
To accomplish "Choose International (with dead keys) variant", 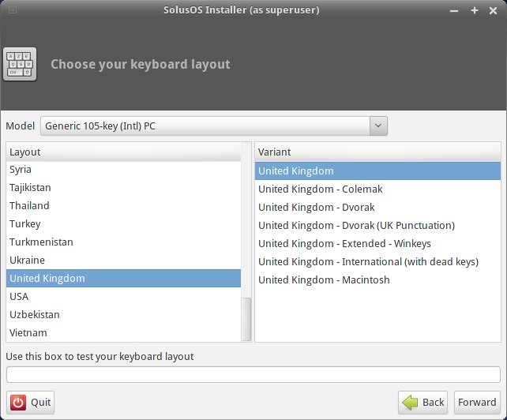I will pyautogui.click(x=377, y=261).
